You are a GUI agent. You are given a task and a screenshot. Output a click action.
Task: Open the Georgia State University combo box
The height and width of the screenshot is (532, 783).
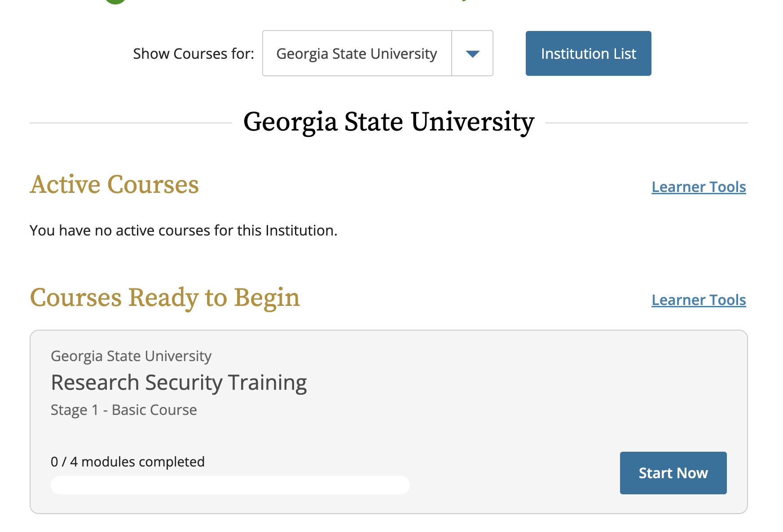378,53
